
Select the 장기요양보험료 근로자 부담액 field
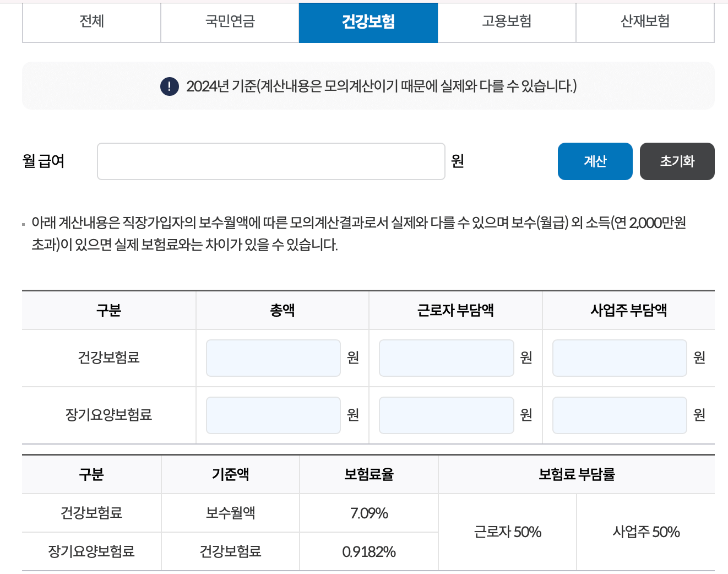(446, 415)
